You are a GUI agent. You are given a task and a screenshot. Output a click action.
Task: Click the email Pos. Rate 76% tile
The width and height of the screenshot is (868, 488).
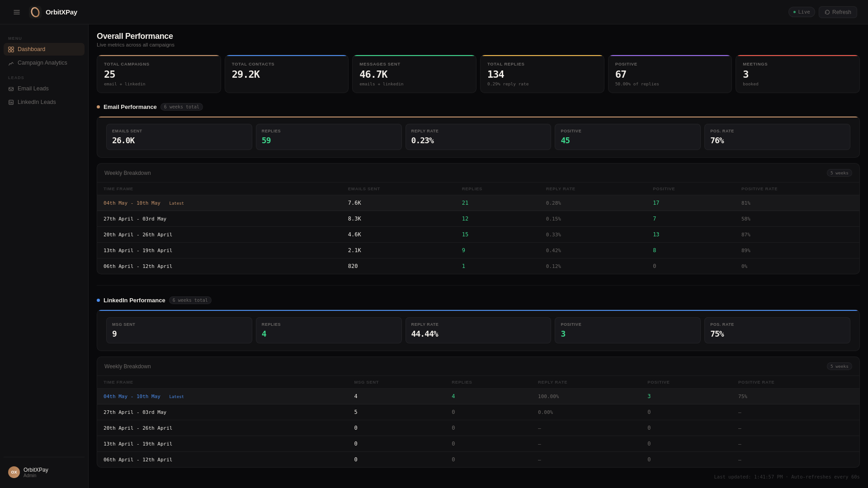click(777, 137)
